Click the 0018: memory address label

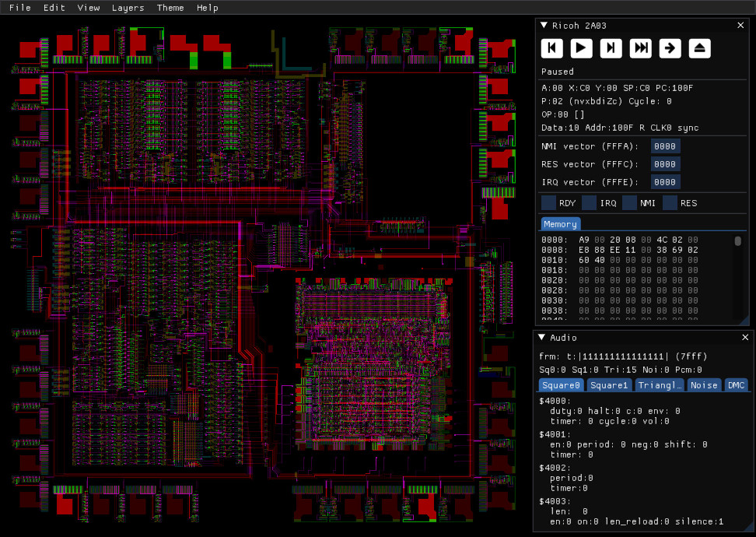click(x=555, y=270)
